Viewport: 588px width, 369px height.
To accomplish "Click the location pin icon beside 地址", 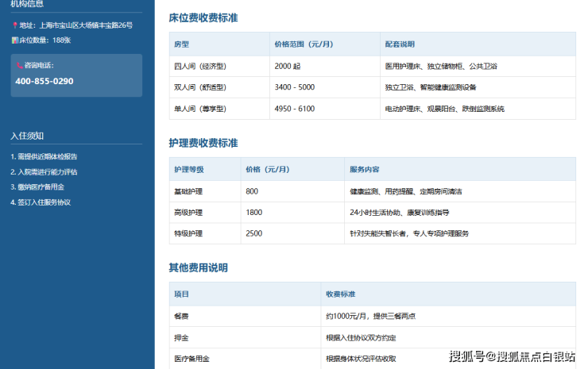I will click(14, 25).
